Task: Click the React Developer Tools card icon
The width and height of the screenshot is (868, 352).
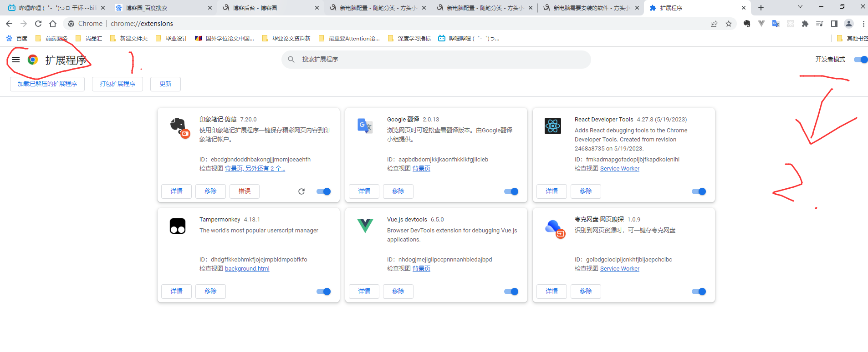Action: pos(553,126)
